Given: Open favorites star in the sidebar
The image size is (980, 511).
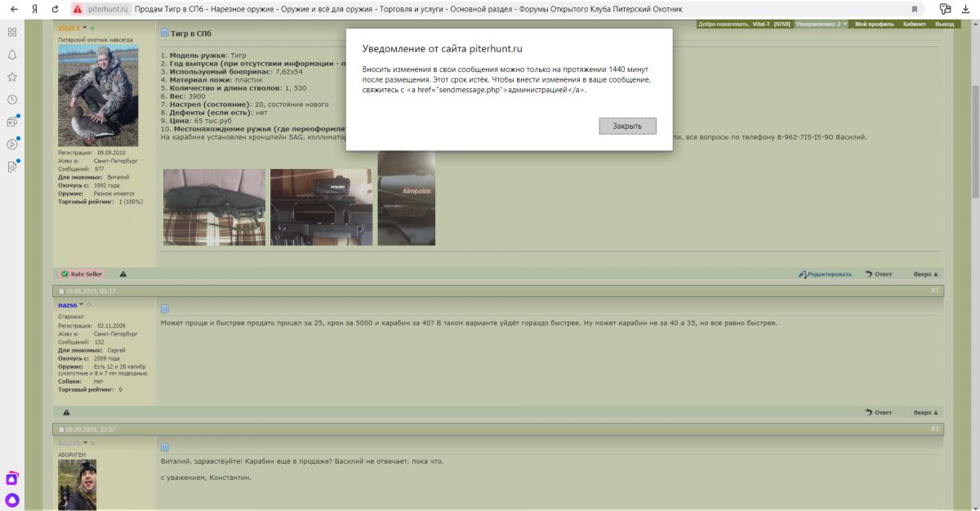Looking at the screenshot, I should [12, 77].
